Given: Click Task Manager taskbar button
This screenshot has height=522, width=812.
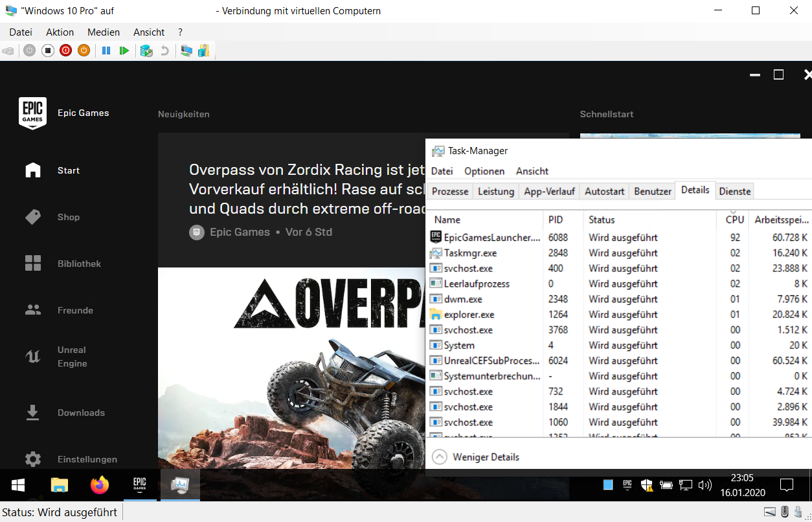Looking at the screenshot, I should (x=180, y=484).
